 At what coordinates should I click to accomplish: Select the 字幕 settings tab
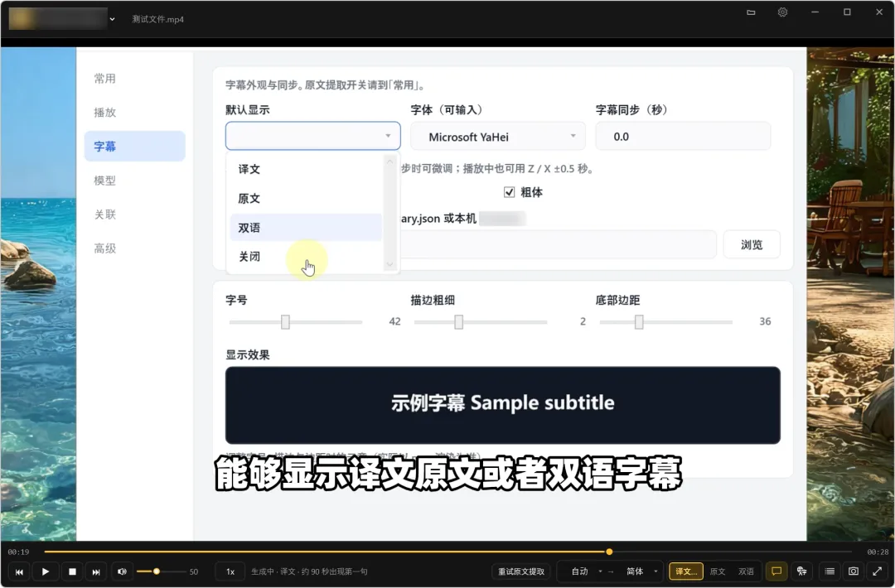(x=134, y=146)
